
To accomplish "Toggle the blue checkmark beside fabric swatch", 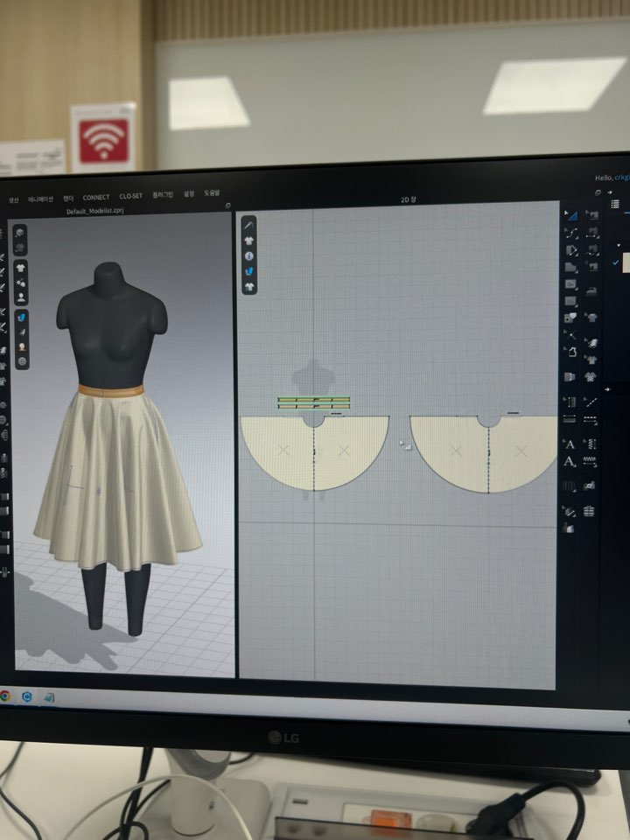I will tap(615, 262).
